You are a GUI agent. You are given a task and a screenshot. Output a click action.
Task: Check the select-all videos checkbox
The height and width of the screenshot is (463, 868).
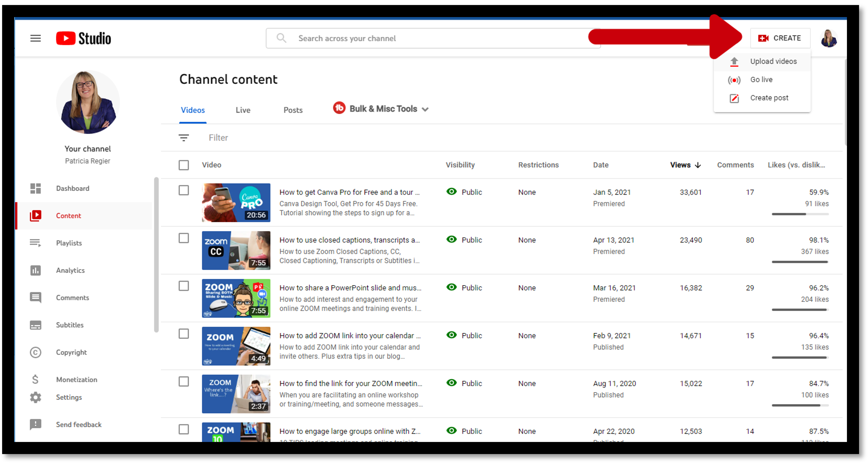(184, 165)
